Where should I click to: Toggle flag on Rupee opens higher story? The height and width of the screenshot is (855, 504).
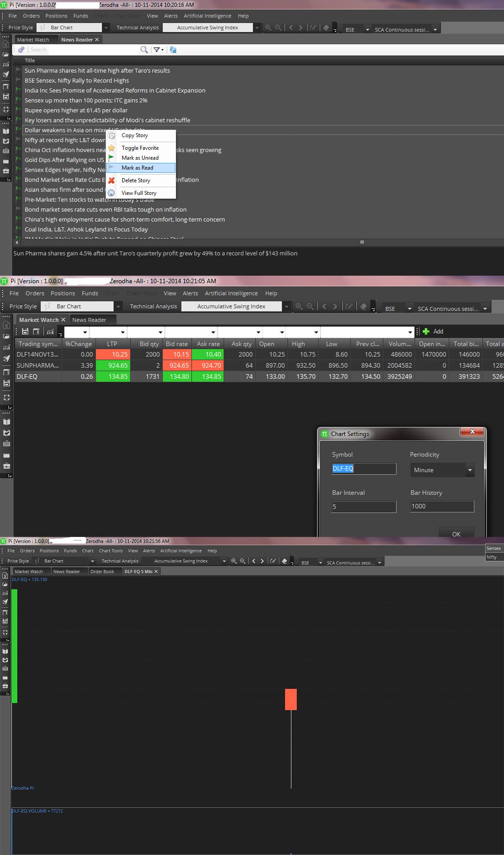point(18,110)
